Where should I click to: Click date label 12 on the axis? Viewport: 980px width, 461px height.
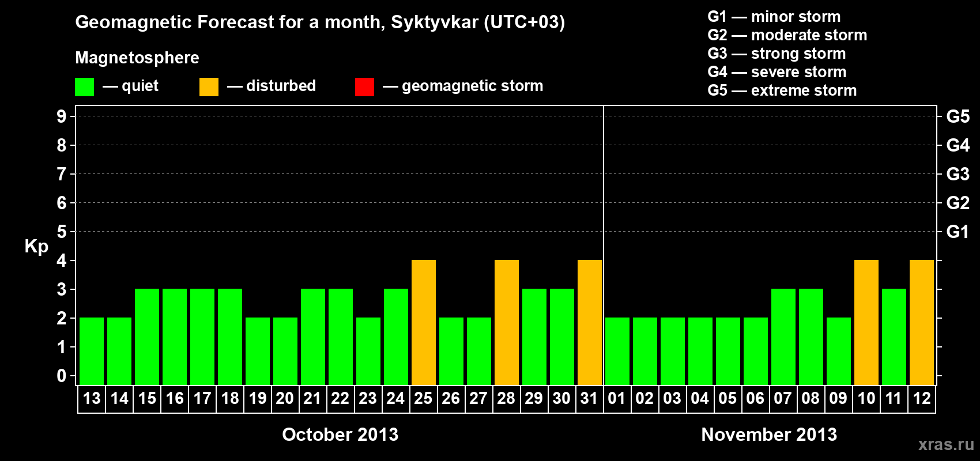coord(922,398)
